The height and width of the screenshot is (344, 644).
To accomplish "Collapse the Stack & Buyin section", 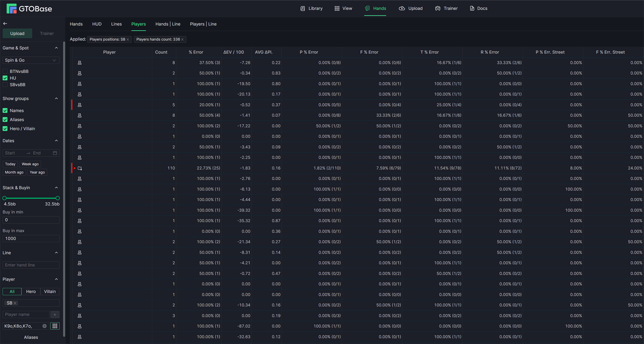I will click(x=56, y=188).
